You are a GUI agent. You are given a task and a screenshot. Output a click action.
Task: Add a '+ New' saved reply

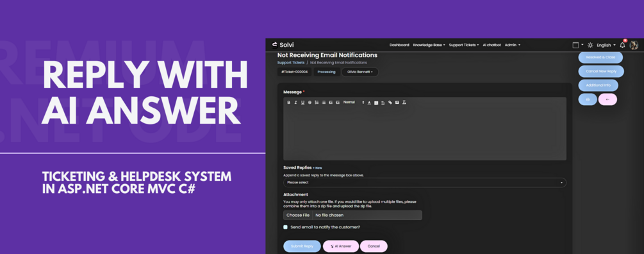coord(317,167)
